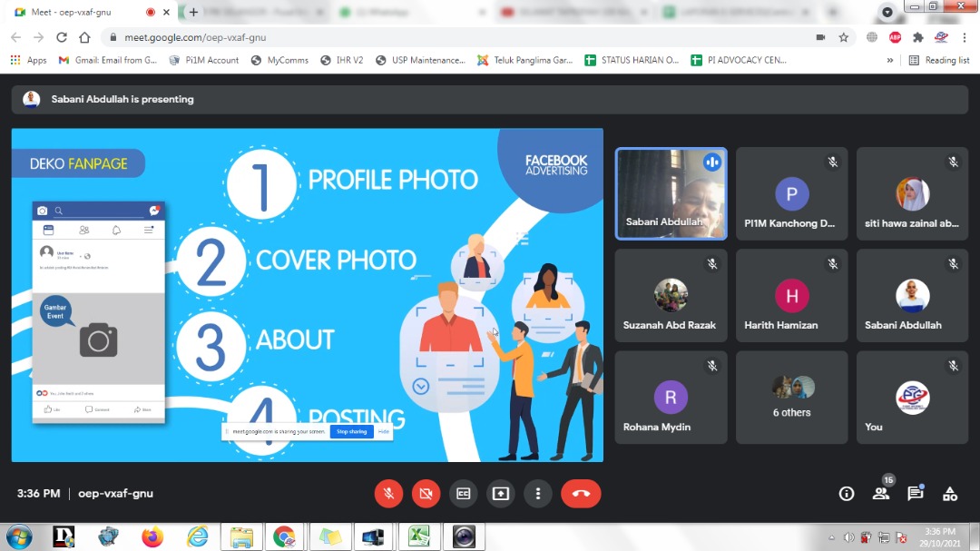
Task: Open Firefox from the taskbar
Action: [x=152, y=536]
